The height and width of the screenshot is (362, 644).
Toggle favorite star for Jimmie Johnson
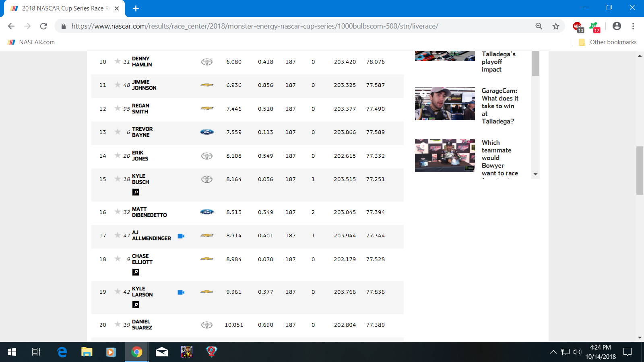[x=118, y=84]
